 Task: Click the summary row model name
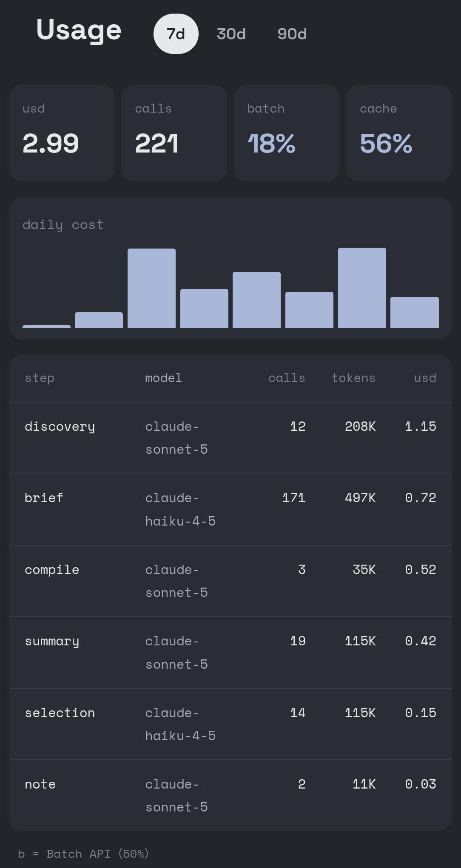click(x=176, y=653)
